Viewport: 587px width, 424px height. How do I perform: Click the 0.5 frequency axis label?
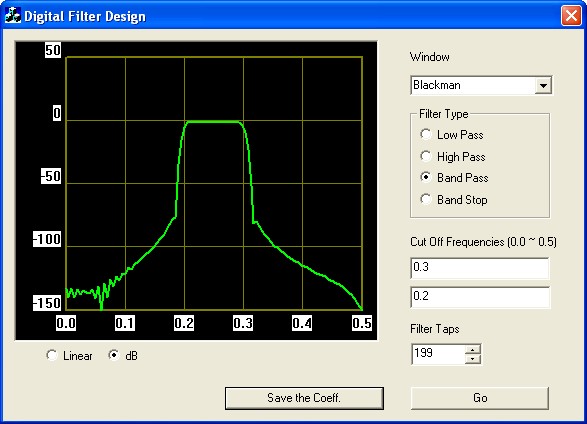pyautogui.click(x=362, y=323)
